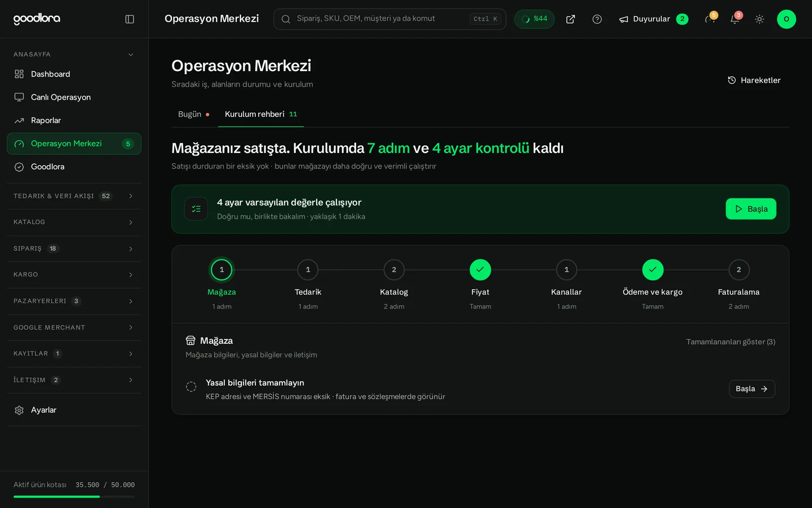812x508 pixels.
Task: Open the notifications bell icon
Action: pos(734,19)
